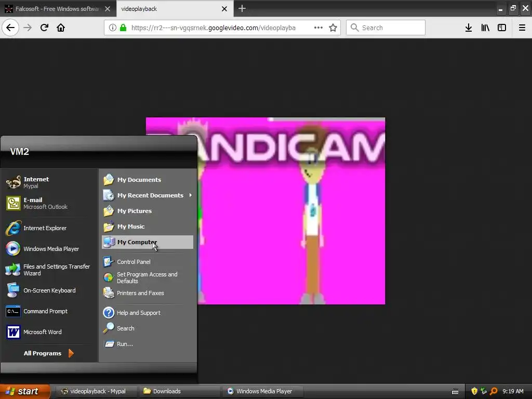Open Printers and Faxes
Screen dimensions: 532x399
pos(148,293)
